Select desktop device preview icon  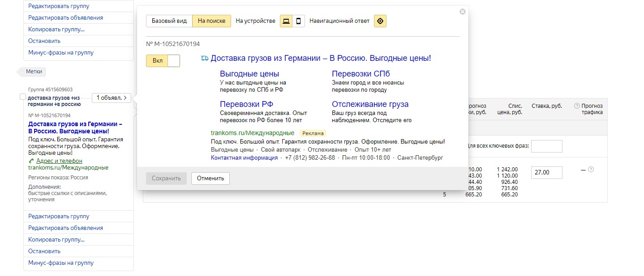(x=286, y=21)
